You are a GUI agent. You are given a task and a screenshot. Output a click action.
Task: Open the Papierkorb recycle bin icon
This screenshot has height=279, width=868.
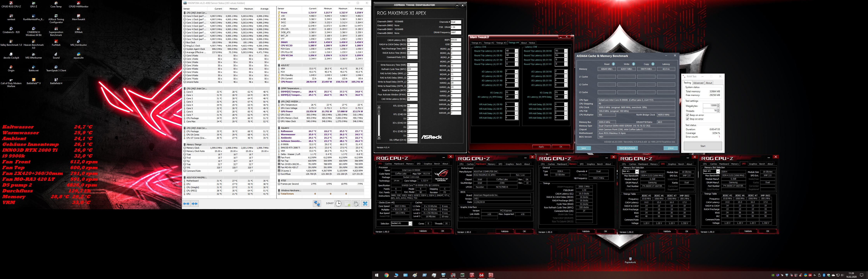(630, 260)
